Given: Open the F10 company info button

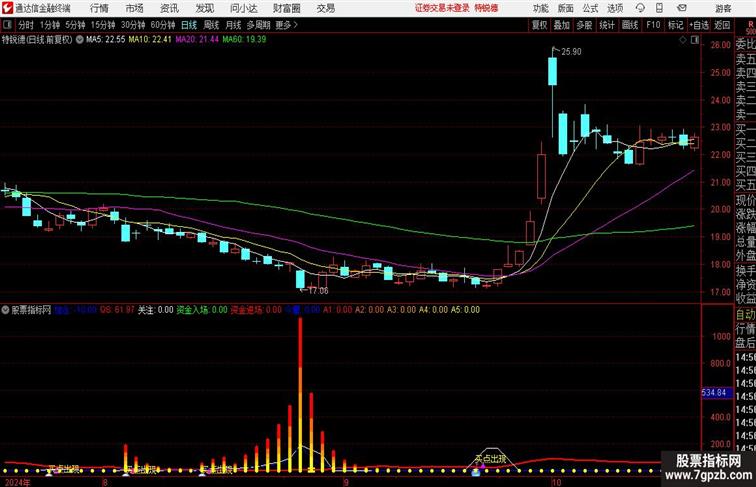Looking at the screenshot, I should (653, 25).
